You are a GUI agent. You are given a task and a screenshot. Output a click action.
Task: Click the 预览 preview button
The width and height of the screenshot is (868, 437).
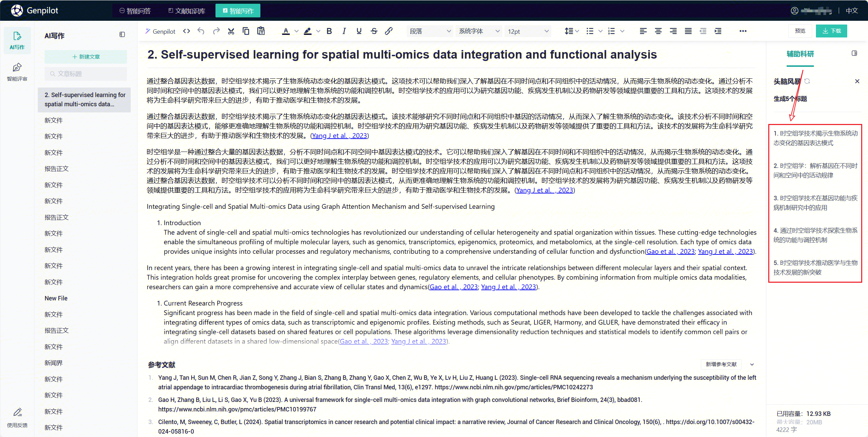[x=800, y=31]
